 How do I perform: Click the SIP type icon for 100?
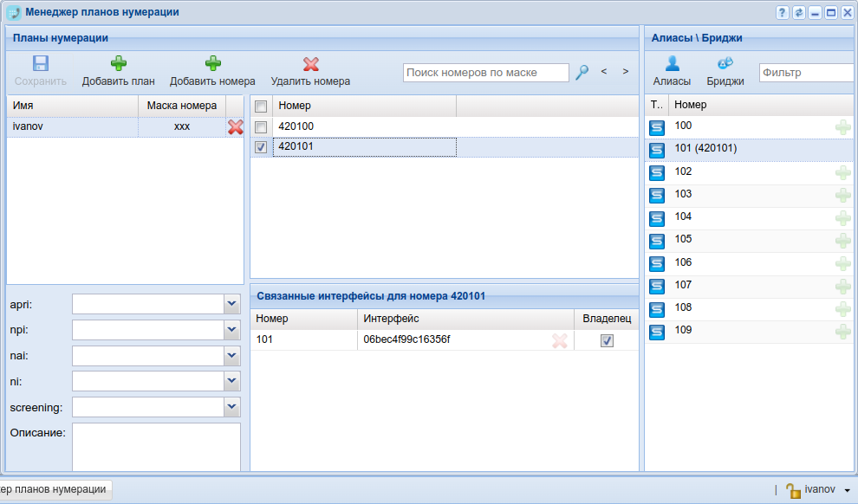point(657,127)
